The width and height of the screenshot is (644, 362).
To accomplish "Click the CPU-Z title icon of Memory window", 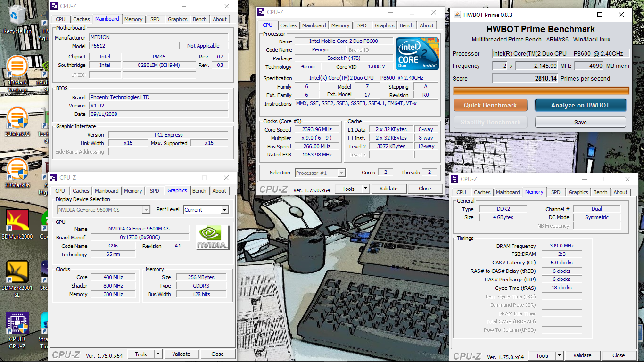I will (455, 179).
